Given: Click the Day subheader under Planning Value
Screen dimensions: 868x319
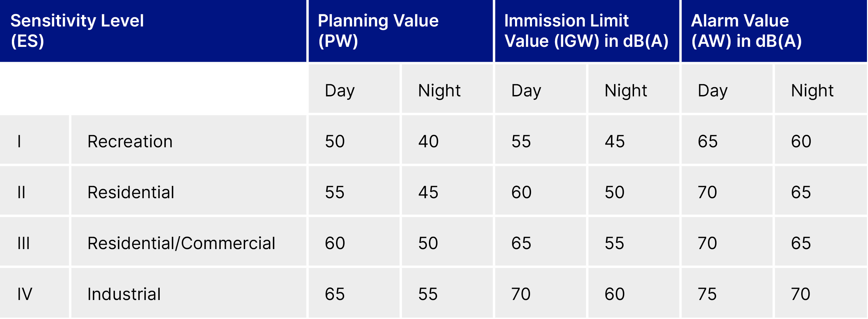Looking at the screenshot, I should [x=340, y=90].
